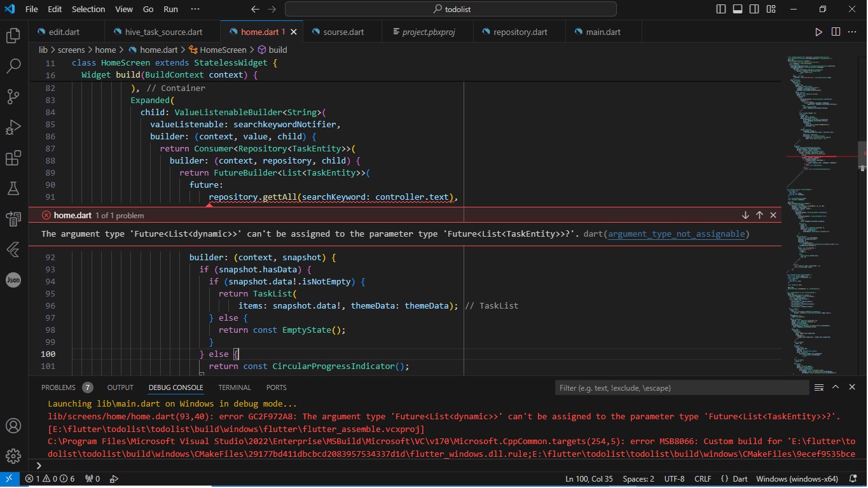Click the editor minimap code overview
The image size is (868, 488).
pyautogui.click(x=820, y=215)
